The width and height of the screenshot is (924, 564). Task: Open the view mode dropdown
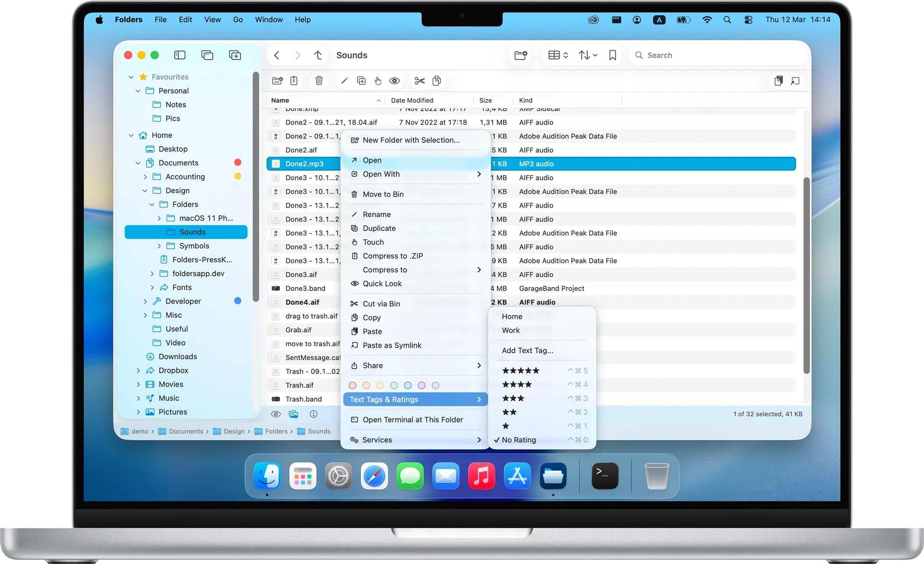[558, 55]
